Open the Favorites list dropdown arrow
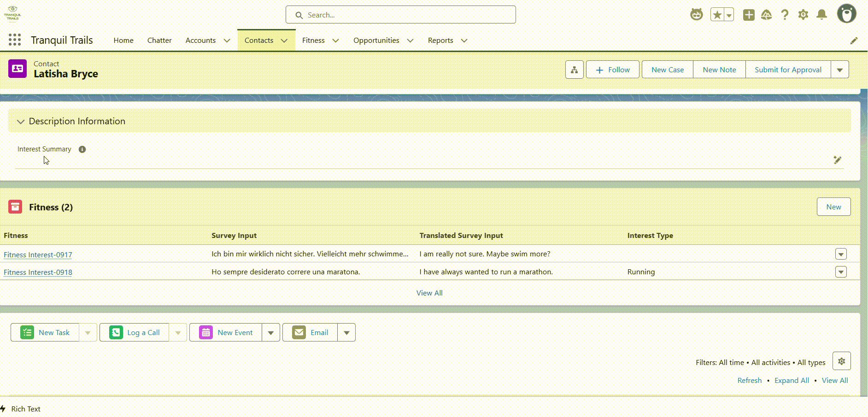Image resolution: width=868 pixels, height=417 pixels. [x=729, y=15]
